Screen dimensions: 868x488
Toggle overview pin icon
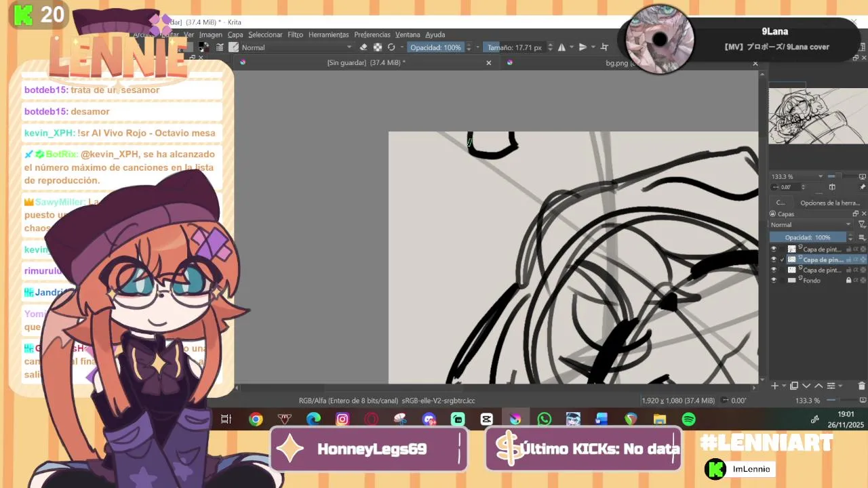point(863,187)
